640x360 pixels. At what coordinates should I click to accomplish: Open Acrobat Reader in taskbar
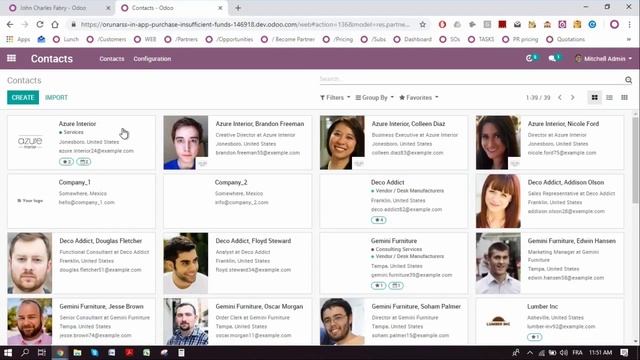click(129, 353)
